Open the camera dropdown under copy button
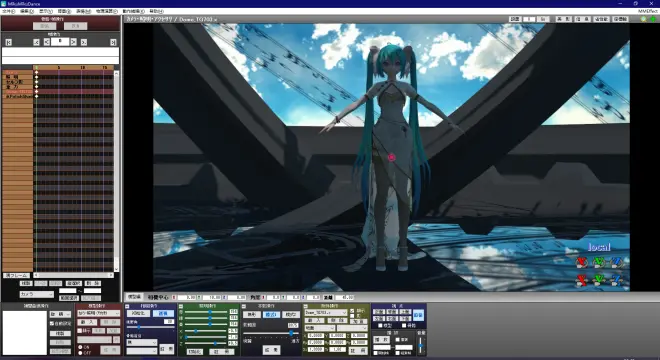Viewport: 660px width, 360px height. tap(37, 294)
